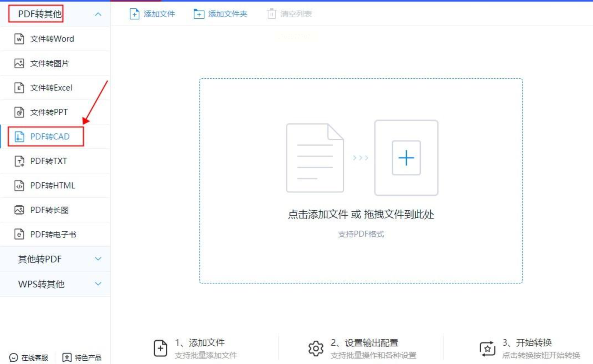Click the PDF转电子书 ebook icon
The image size is (593, 364).
coord(19,235)
